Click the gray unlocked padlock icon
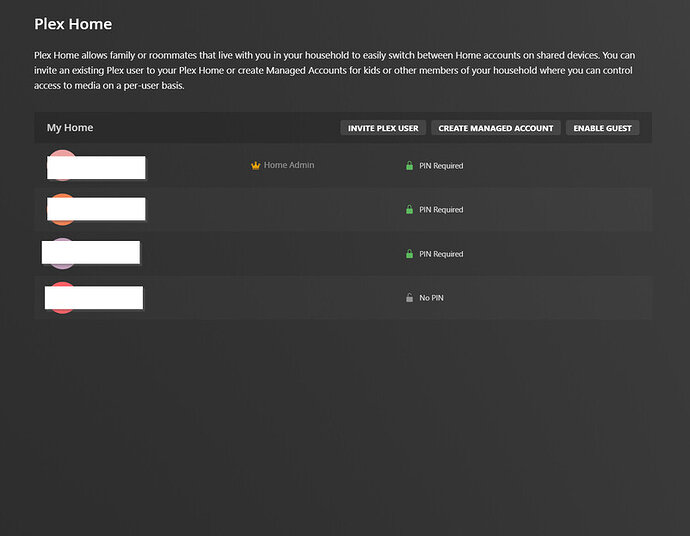This screenshot has width=690, height=536. (409, 298)
